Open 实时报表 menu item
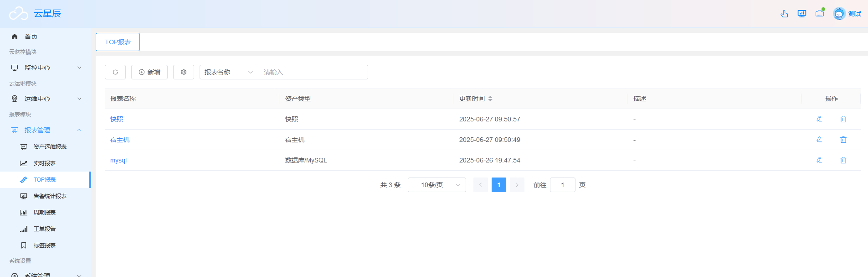 (46, 163)
